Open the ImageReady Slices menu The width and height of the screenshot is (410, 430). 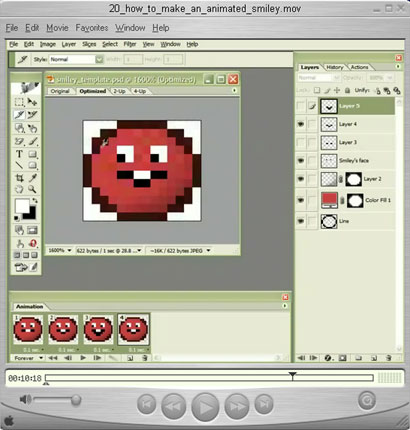[89, 44]
